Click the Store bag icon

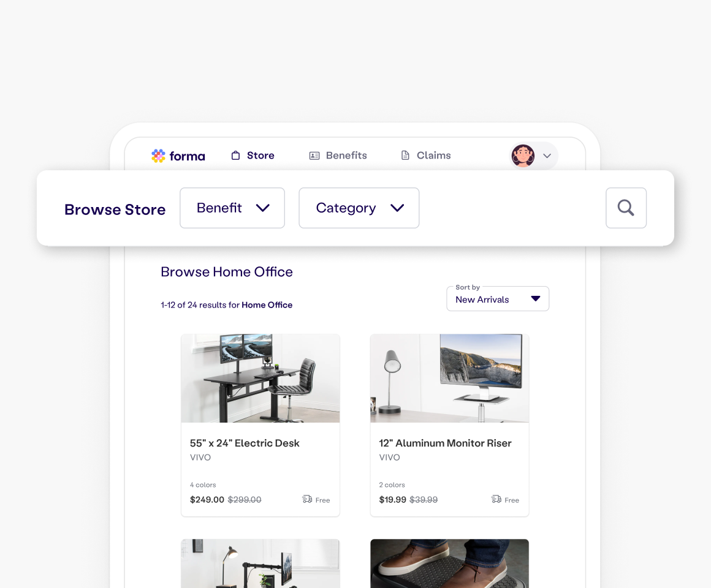click(x=235, y=156)
